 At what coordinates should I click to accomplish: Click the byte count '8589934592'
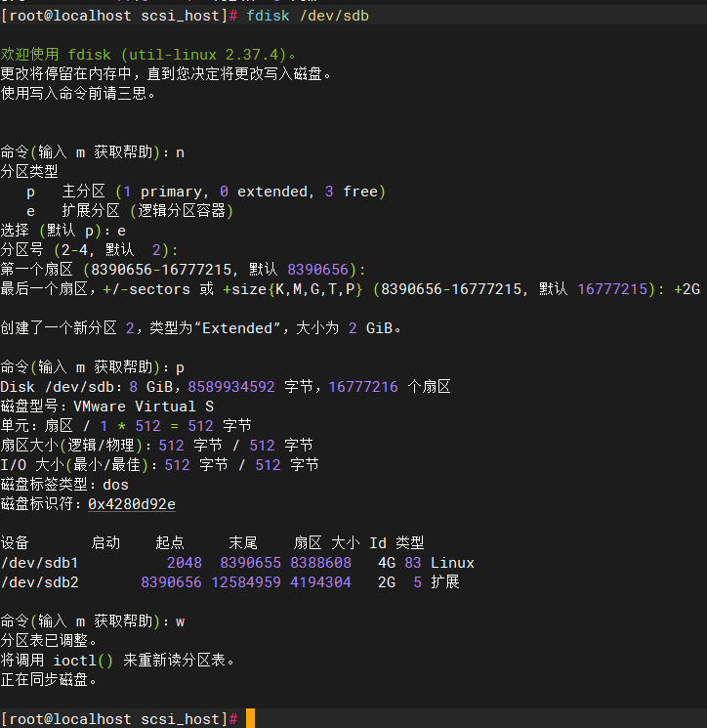(x=231, y=387)
